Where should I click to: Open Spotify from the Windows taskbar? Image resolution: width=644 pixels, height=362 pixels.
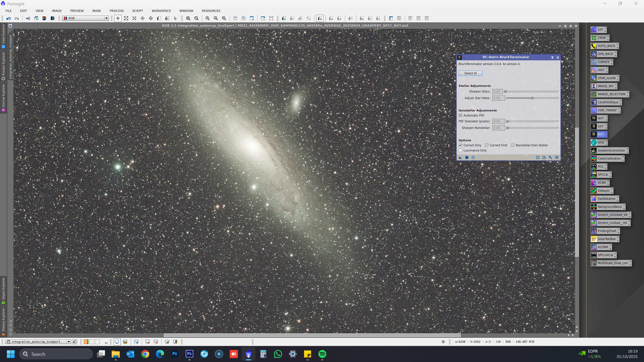pos(322,354)
